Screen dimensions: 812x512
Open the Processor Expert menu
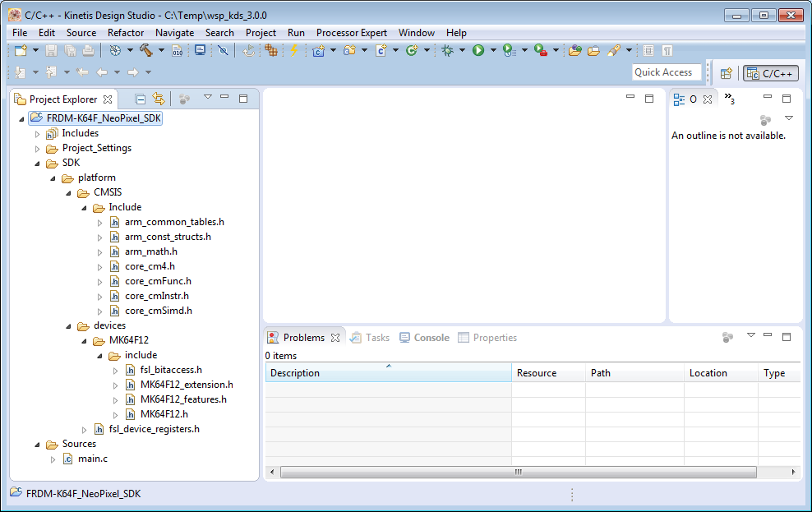click(x=351, y=33)
